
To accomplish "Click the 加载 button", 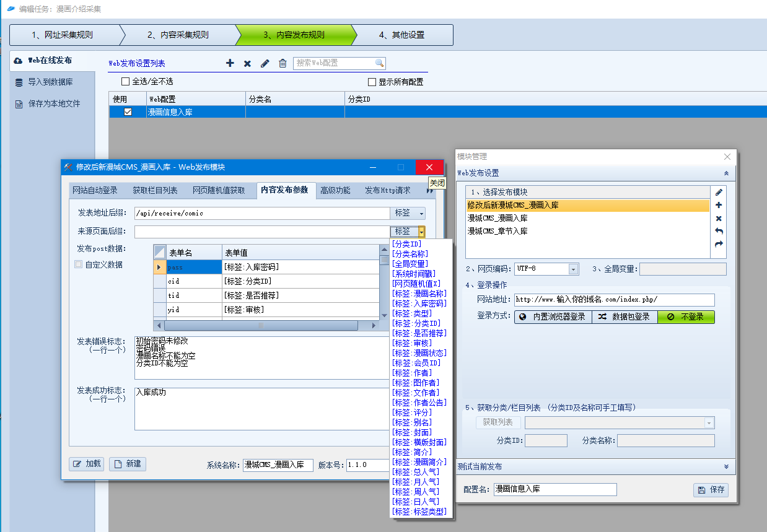I will coord(87,464).
